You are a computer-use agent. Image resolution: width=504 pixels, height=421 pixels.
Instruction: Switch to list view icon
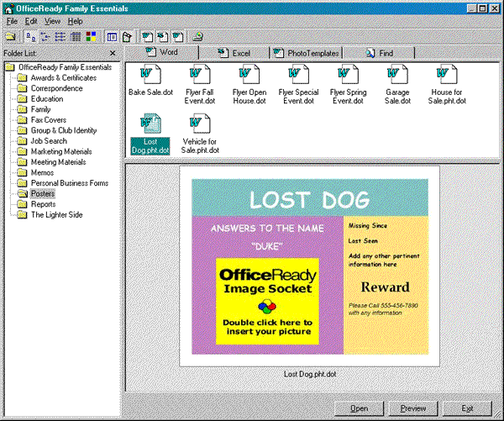tap(60, 37)
